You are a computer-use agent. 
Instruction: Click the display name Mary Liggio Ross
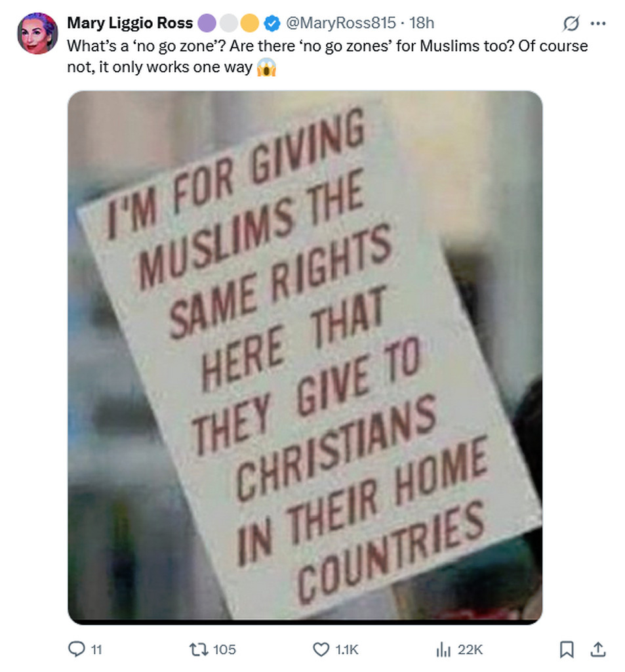click(130, 23)
